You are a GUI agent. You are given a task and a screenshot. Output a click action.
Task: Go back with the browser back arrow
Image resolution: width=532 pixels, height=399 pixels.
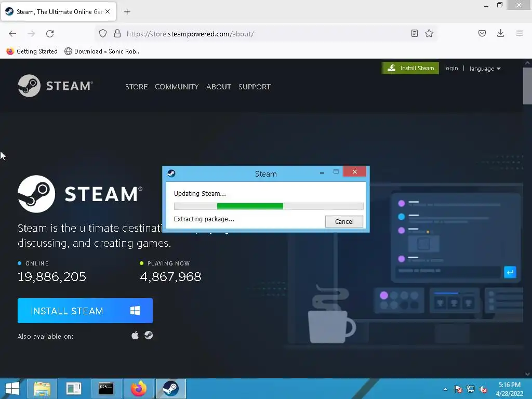point(12,34)
